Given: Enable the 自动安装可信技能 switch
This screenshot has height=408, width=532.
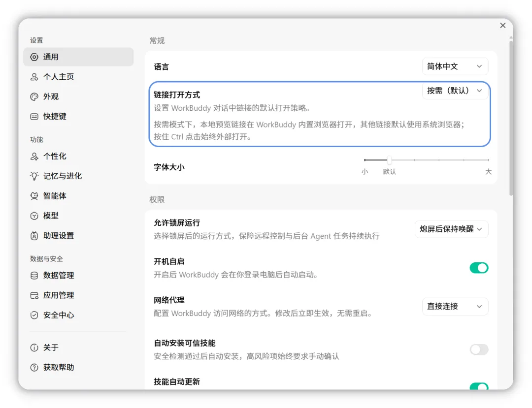Looking at the screenshot, I should (x=479, y=349).
